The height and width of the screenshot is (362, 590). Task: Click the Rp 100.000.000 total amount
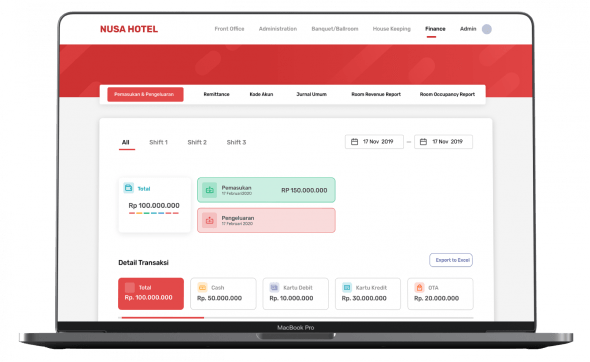[x=154, y=205]
